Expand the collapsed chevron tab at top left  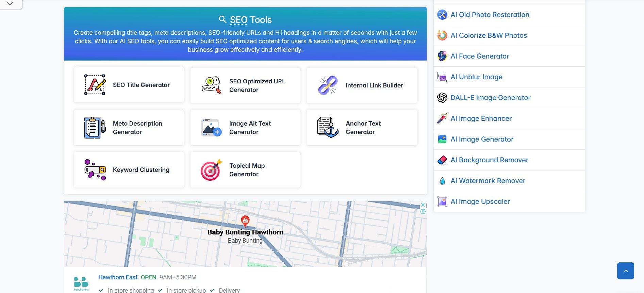[x=10, y=4]
